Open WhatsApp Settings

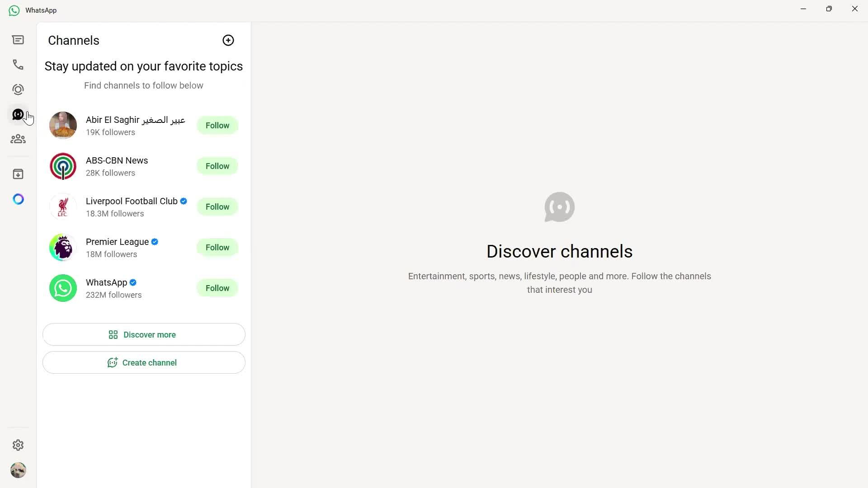(18, 445)
